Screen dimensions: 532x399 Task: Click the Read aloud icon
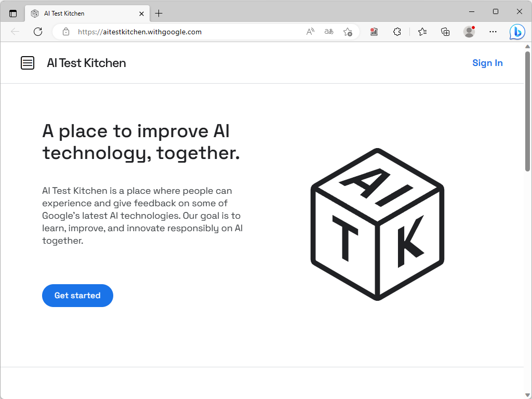click(310, 32)
